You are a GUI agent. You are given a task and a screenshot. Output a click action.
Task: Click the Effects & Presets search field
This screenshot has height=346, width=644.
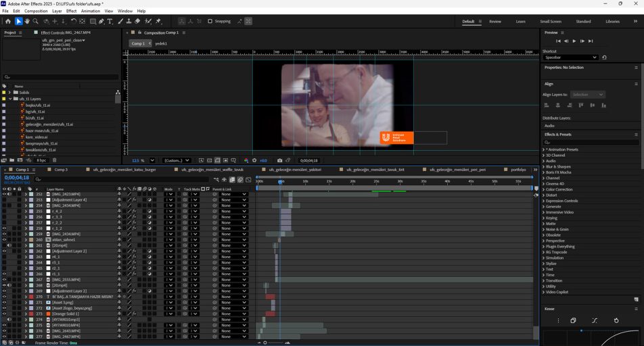592,143
